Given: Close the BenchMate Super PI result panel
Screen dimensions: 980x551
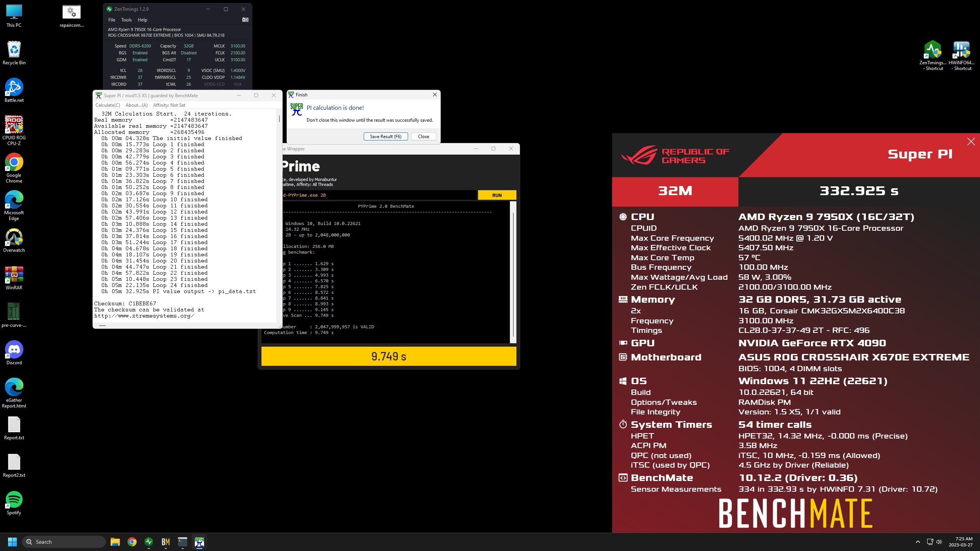Looking at the screenshot, I should [x=971, y=142].
